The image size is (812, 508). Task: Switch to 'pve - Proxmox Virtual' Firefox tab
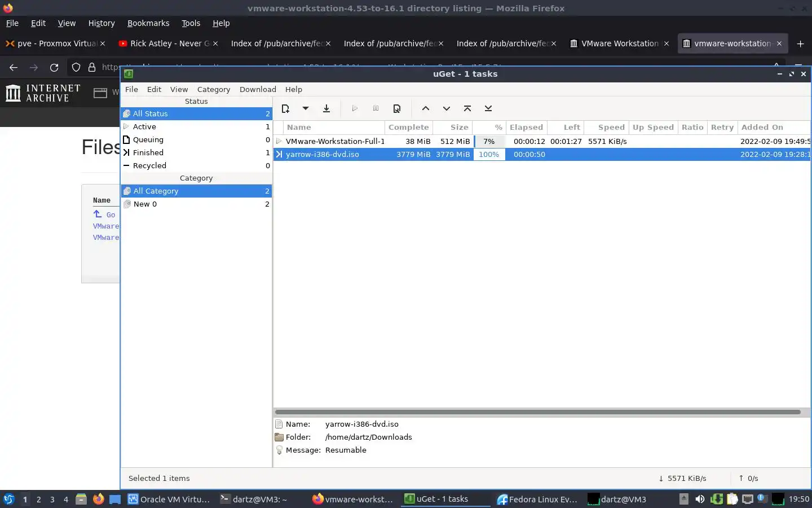pos(55,43)
